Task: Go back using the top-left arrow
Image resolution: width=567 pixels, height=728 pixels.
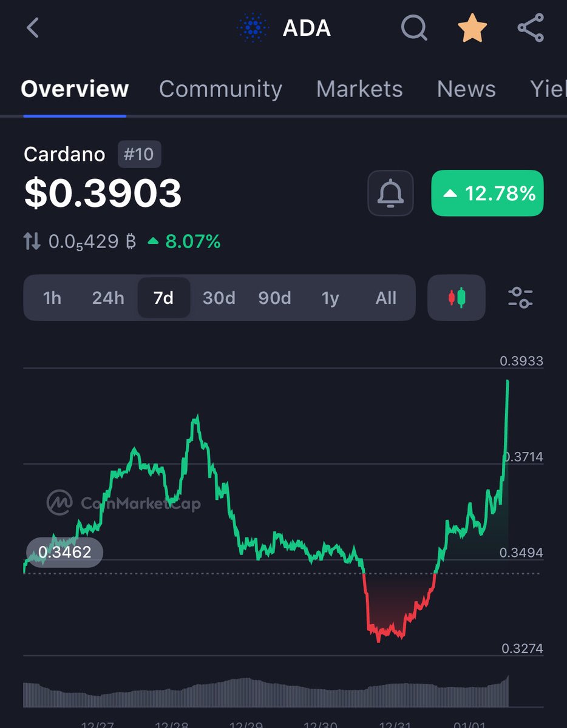Action: pos(33,29)
